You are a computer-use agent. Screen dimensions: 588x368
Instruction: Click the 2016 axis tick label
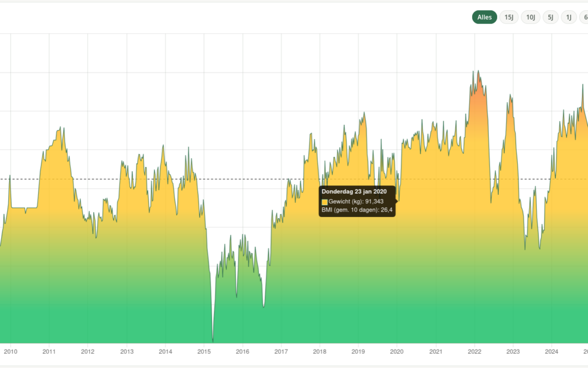coord(243,352)
